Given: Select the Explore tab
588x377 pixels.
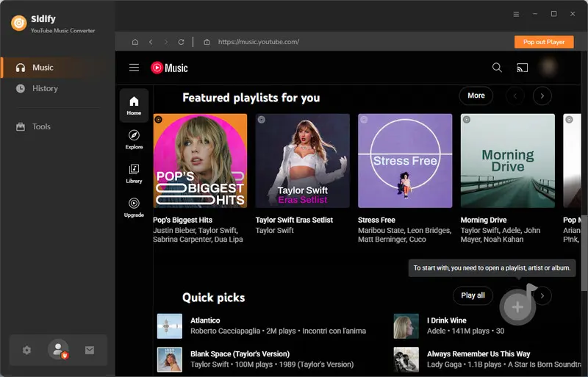Looking at the screenshot, I should [x=134, y=140].
